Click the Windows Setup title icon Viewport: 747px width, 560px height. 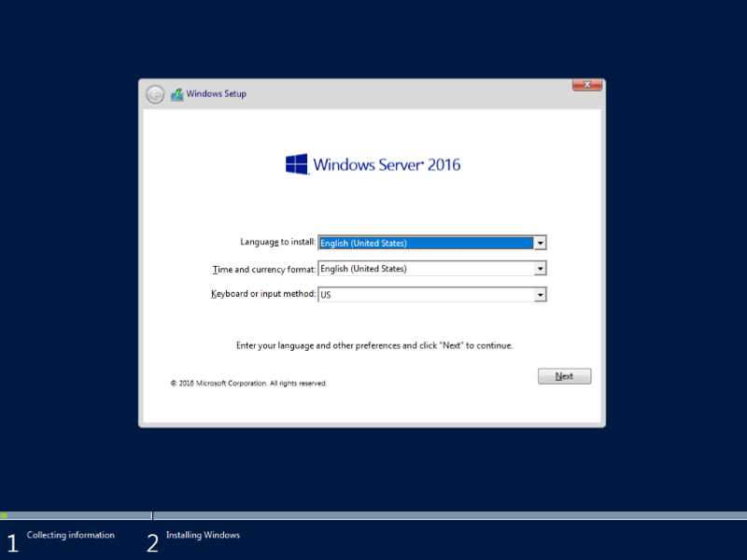tap(177, 94)
